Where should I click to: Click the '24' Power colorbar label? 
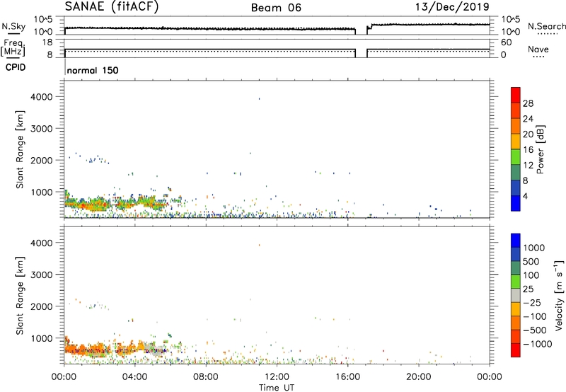(528, 119)
